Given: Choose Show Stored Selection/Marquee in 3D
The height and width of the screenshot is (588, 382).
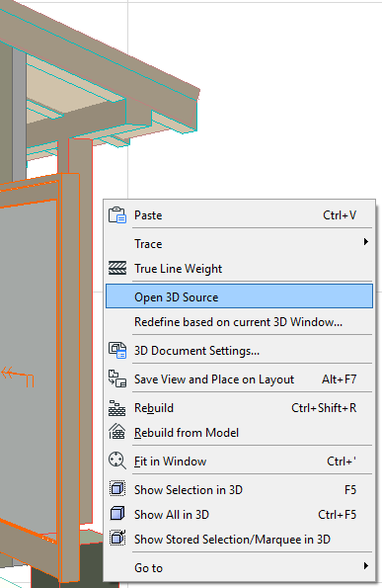Looking at the screenshot, I should pos(239,539).
